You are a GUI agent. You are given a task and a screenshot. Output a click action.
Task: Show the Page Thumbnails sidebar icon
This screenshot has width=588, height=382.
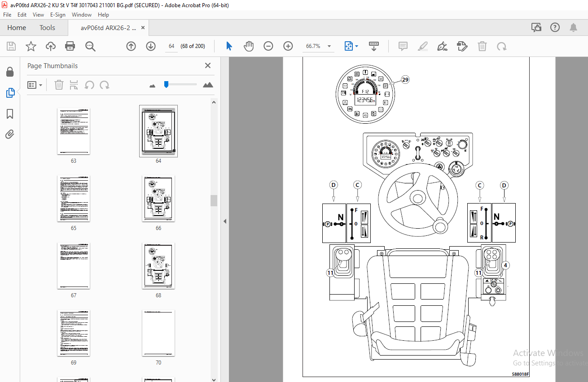pyautogui.click(x=10, y=93)
